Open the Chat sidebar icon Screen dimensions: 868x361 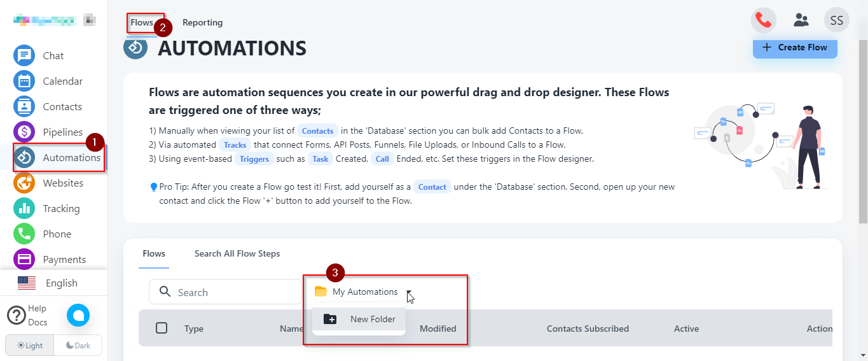pos(24,55)
